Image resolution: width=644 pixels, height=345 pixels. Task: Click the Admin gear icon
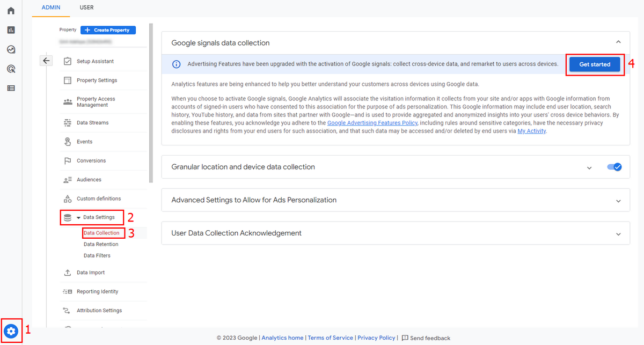coord(11,331)
